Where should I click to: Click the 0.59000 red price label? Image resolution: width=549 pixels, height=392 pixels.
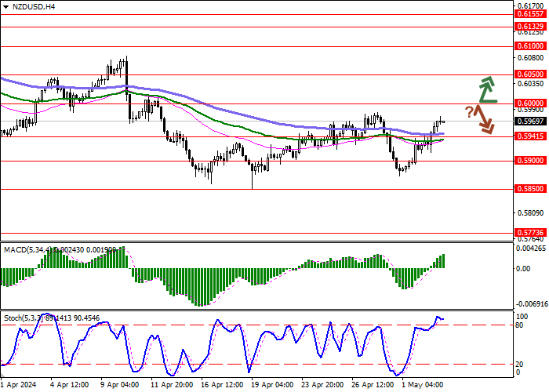pyautogui.click(x=531, y=161)
